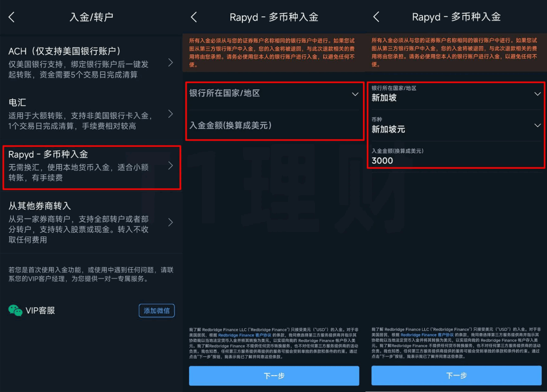
Task: Tap back arrow on right Rapyd screen
Action: (376, 17)
